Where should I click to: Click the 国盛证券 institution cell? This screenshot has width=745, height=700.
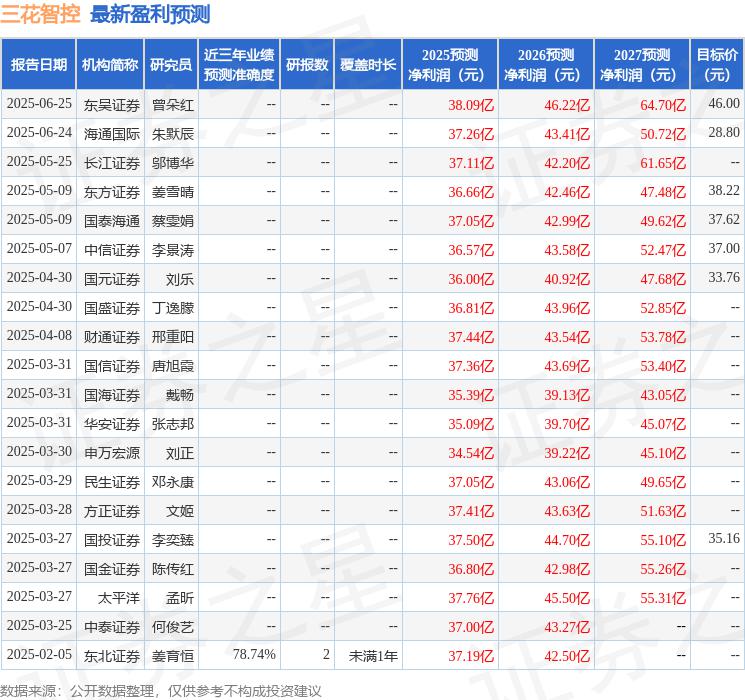(112, 308)
